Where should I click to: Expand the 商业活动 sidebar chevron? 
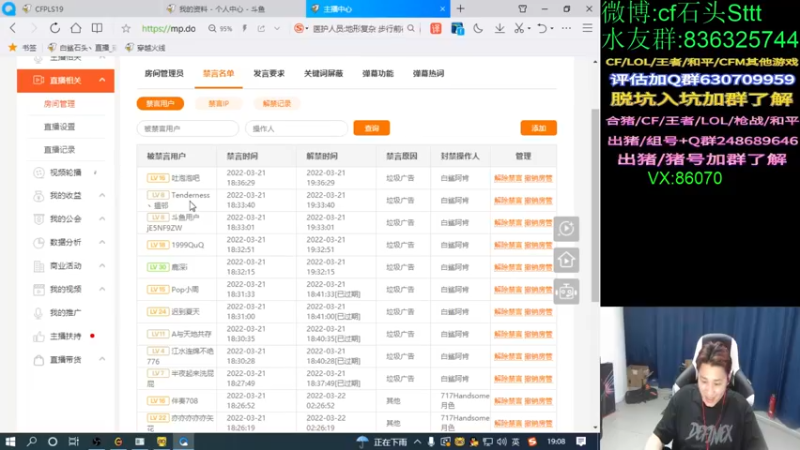(x=102, y=266)
